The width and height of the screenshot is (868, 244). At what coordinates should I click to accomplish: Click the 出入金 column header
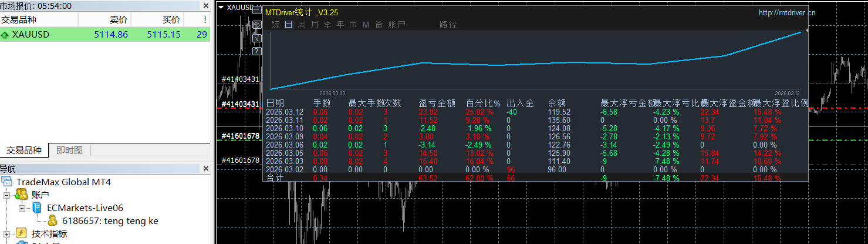coord(520,103)
